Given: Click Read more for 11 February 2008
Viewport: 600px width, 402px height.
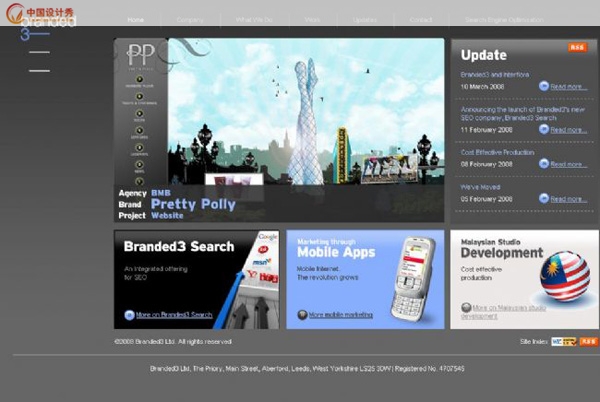Looking at the screenshot, I should [x=568, y=130].
